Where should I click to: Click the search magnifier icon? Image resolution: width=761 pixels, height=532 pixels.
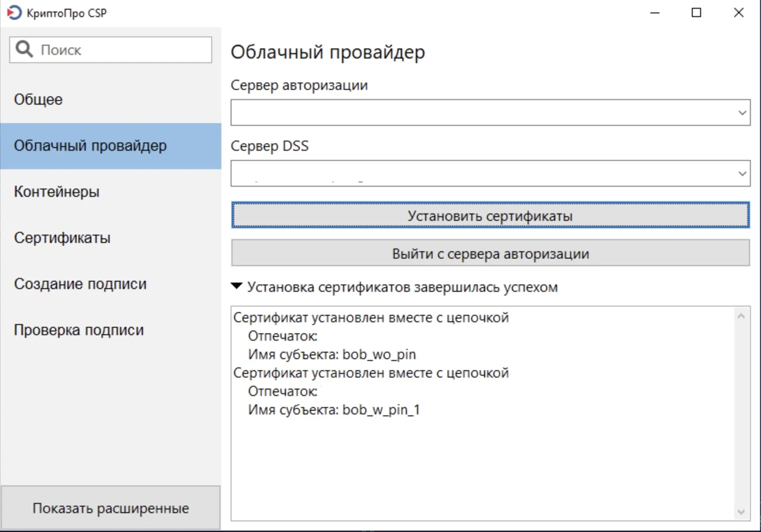click(24, 49)
